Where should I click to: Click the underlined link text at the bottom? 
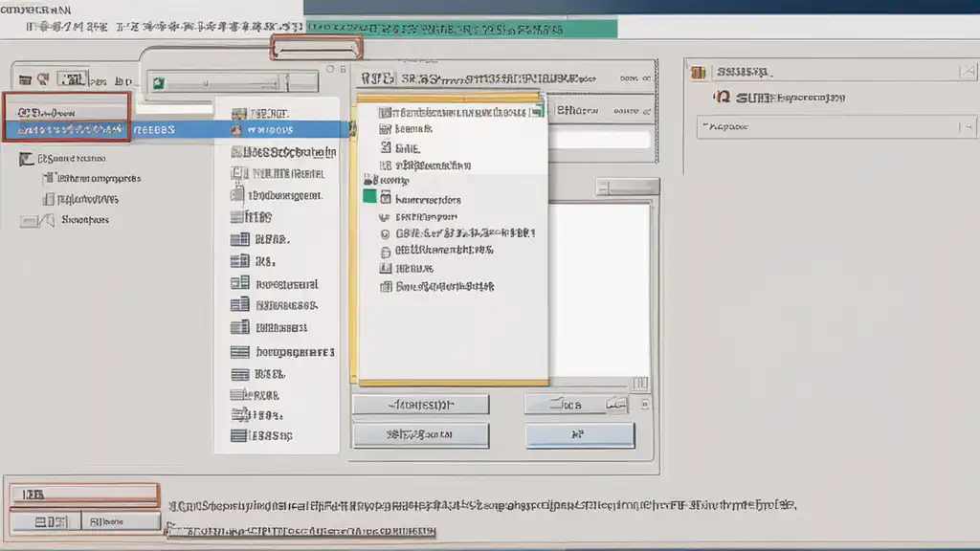tap(301, 531)
